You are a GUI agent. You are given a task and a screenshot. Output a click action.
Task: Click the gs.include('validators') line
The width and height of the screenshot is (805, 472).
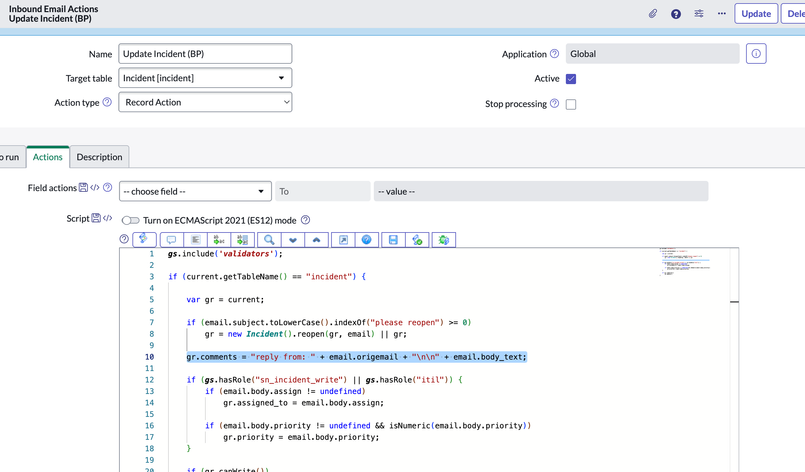pyautogui.click(x=225, y=254)
